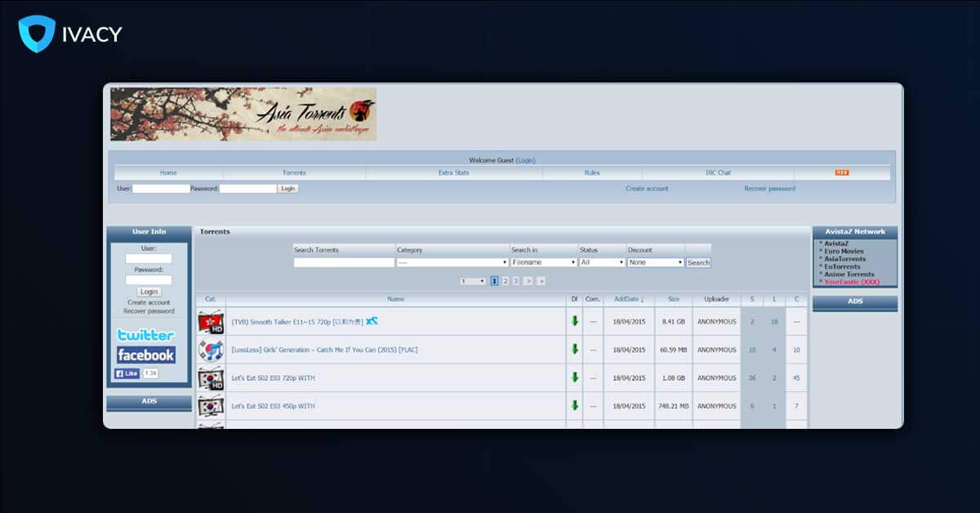
Task: Go to page 3 of torrents
Action: tap(515, 281)
